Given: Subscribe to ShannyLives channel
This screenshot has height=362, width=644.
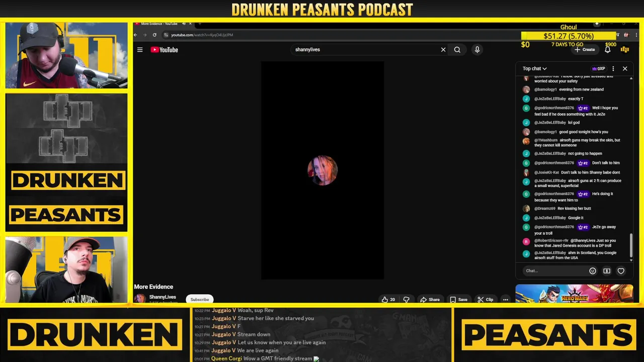Looking at the screenshot, I should click(x=200, y=300).
